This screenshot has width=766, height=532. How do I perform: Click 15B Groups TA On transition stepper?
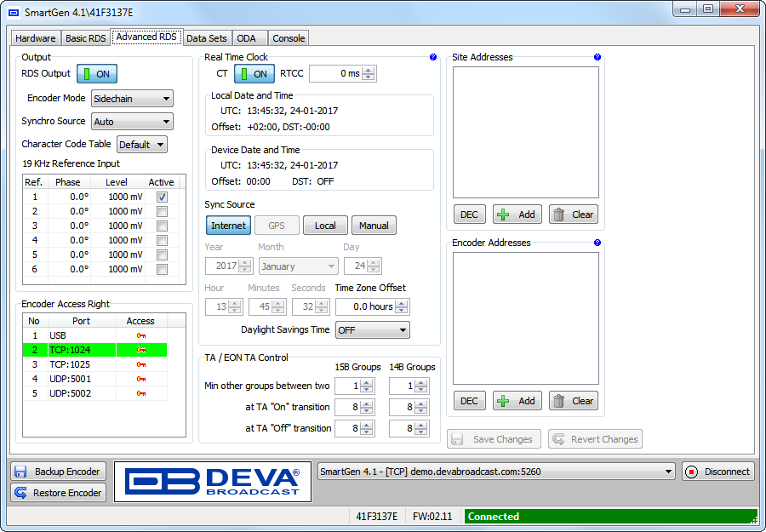pyautogui.click(x=366, y=408)
